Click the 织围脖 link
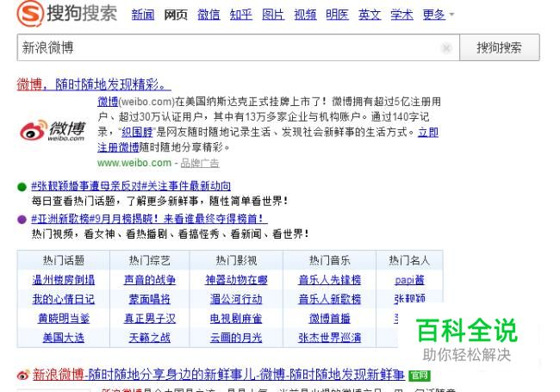 (137, 132)
